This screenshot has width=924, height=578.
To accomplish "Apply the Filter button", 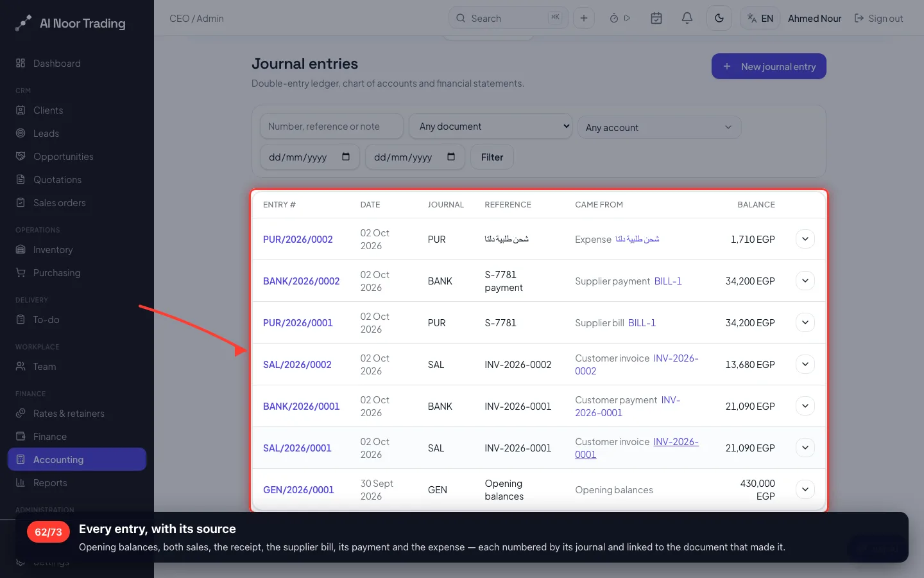I will click(492, 157).
